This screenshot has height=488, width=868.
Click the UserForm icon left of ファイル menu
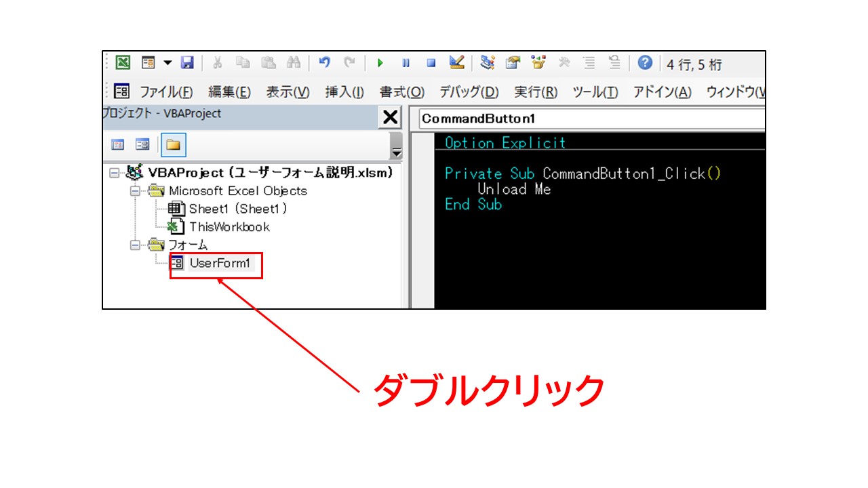(x=122, y=91)
